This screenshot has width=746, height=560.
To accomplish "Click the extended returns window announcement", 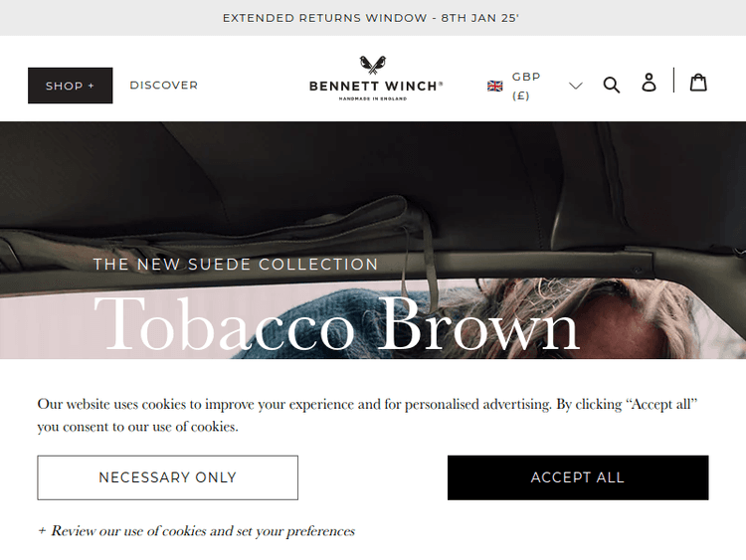I will tap(371, 18).
